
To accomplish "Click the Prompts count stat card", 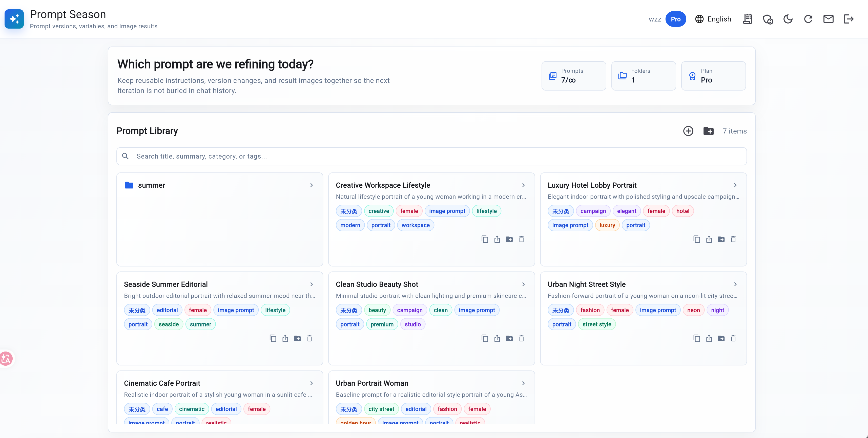I will (573, 76).
